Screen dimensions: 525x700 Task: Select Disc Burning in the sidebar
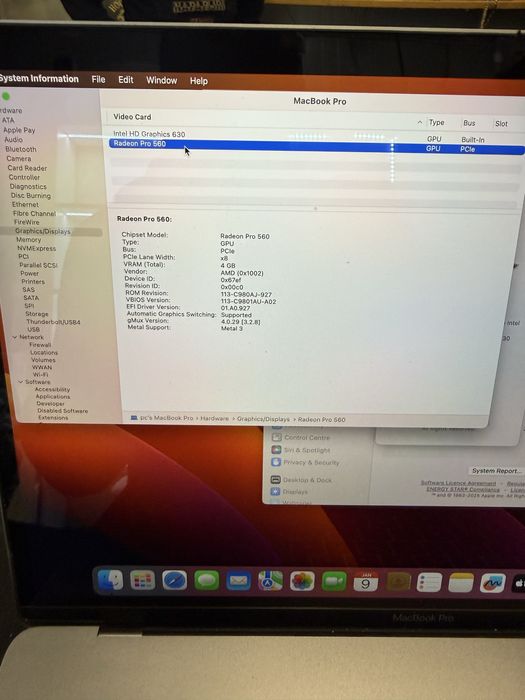(31, 196)
